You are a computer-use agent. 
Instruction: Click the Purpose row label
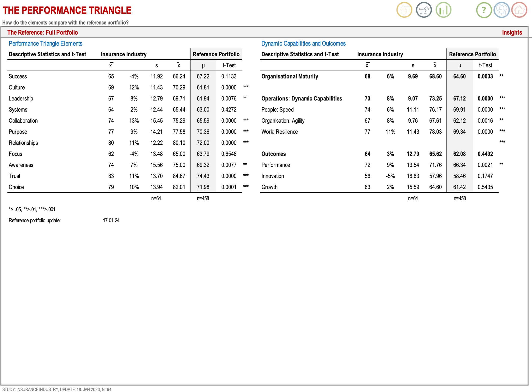tap(18, 132)
